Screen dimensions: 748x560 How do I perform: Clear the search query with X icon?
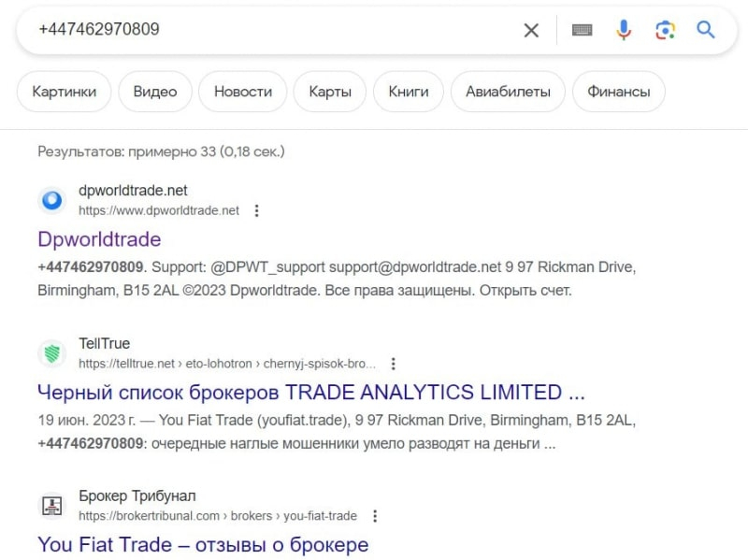tap(531, 30)
